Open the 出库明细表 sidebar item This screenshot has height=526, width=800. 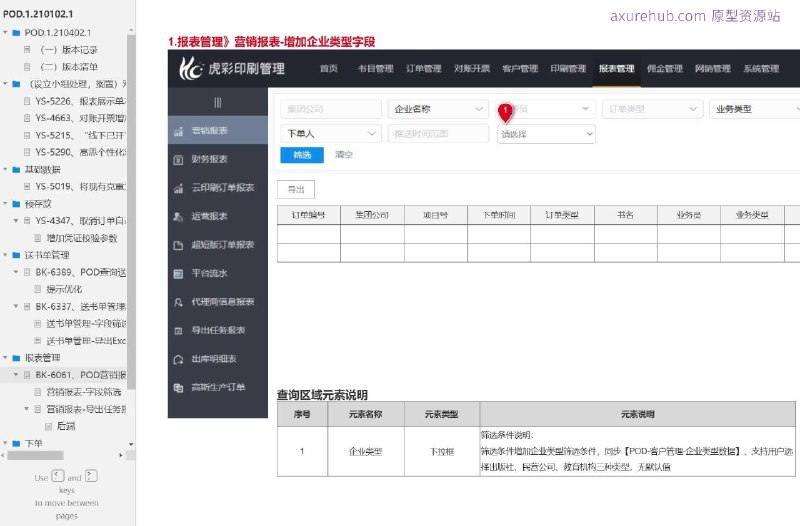coord(218,359)
